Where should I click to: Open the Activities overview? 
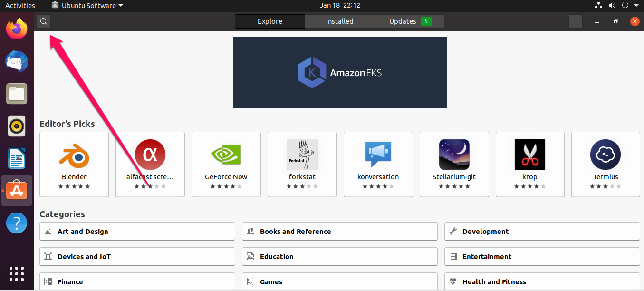tap(20, 6)
